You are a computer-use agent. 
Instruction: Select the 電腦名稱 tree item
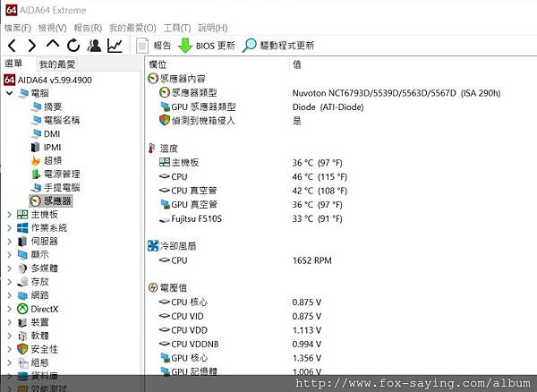[55, 120]
